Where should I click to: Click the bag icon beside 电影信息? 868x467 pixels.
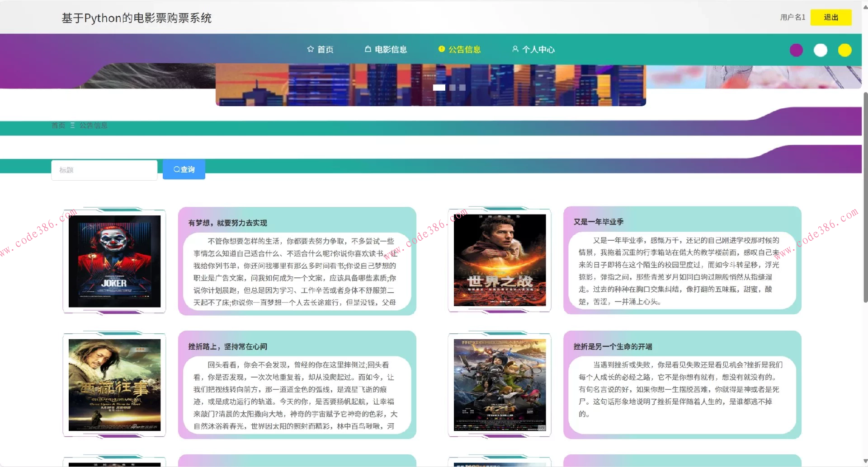pyautogui.click(x=368, y=49)
